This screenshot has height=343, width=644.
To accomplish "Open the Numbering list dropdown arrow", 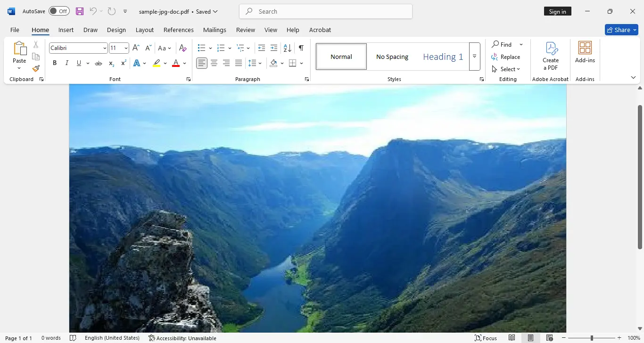I will pyautogui.click(x=230, y=48).
